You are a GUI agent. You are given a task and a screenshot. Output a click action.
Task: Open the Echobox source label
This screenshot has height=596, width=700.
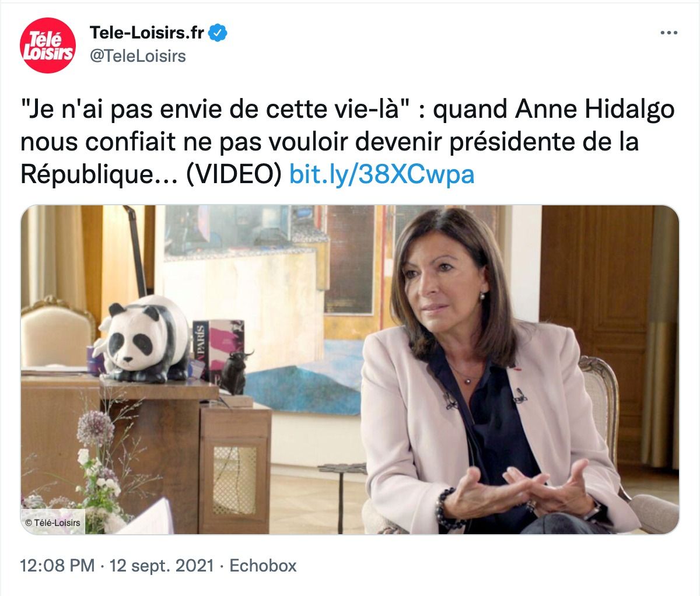click(x=263, y=566)
